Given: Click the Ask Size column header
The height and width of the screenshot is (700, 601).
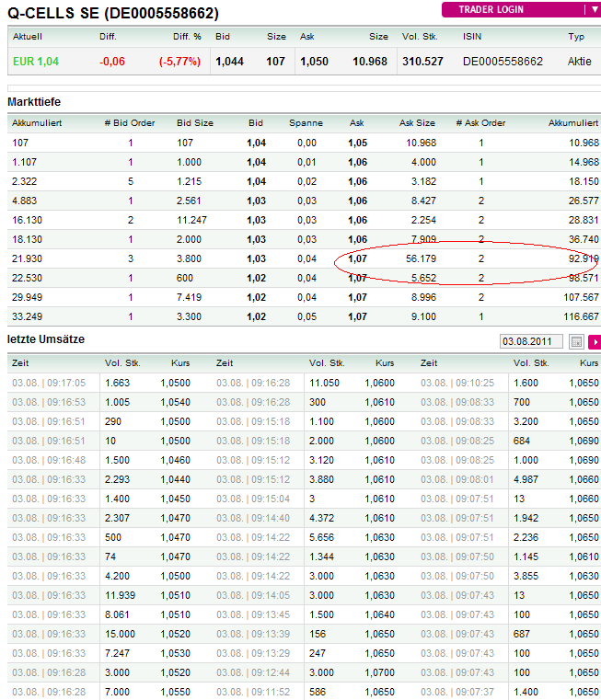Looking at the screenshot, I should tap(417, 122).
